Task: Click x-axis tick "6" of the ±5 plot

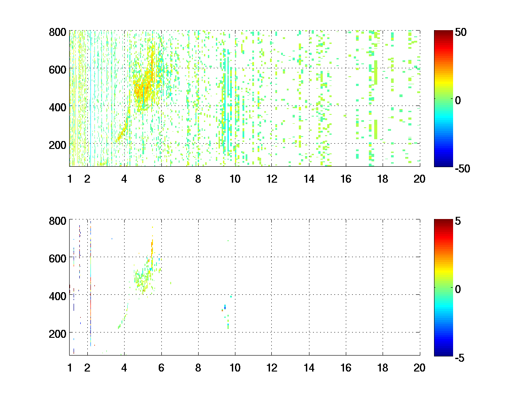Action: pyautogui.click(x=161, y=368)
